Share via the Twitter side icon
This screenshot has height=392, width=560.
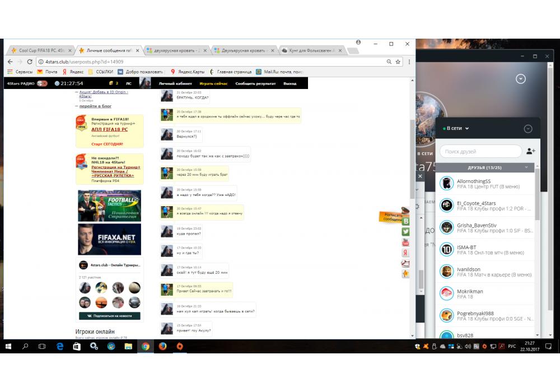coord(405,232)
